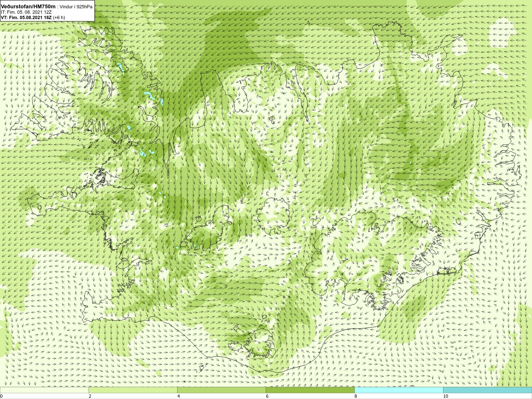This screenshot has height=399, width=532.
Task: Click the 'Veðurstofan/HM750m' title text
Action: (28, 6)
